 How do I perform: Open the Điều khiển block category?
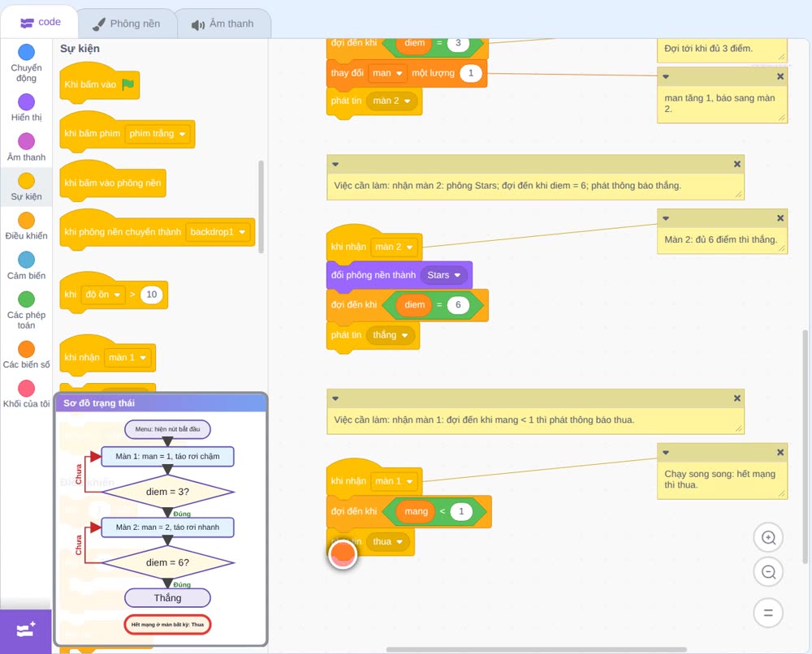point(26,226)
